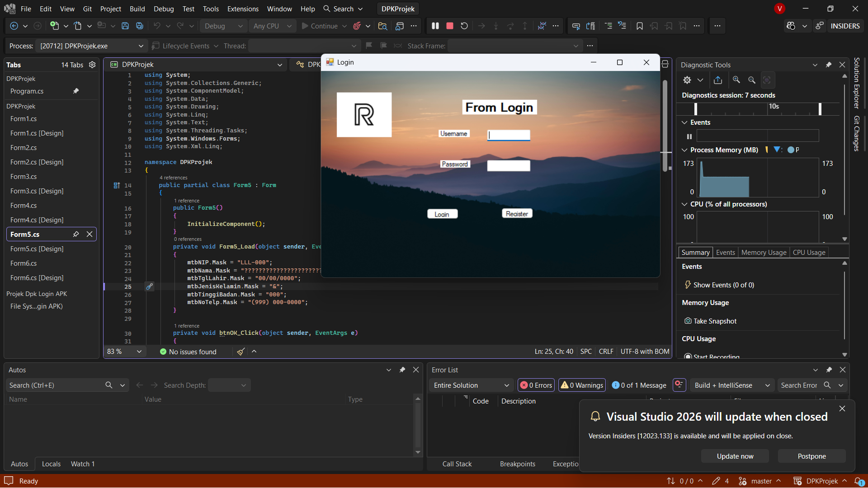
Task: Click the Show Threads in Source icon
Action: 542,26
